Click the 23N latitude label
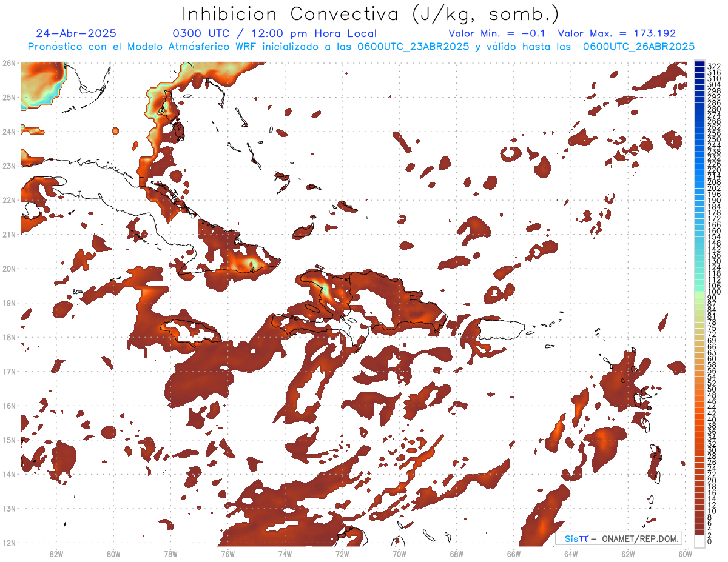Viewport: 728px width, 562px height. 9,166
